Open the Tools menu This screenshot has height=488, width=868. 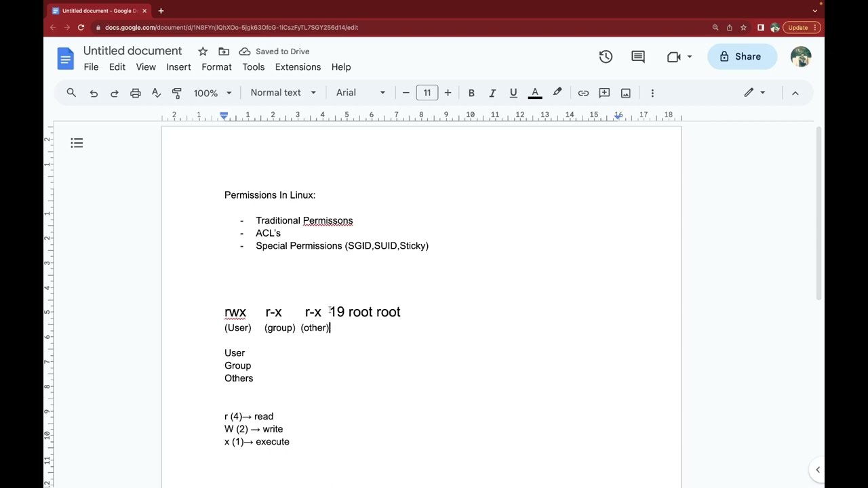pyautogui.click(x=254, y=67)
